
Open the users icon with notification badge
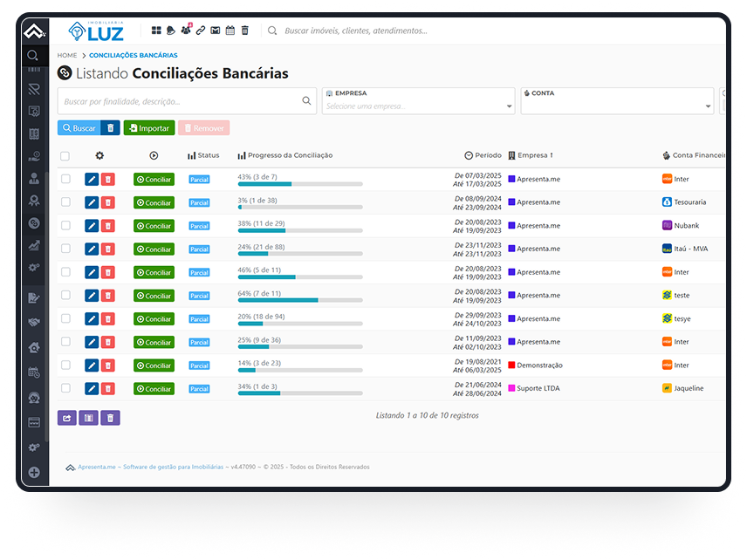(186, 30)
